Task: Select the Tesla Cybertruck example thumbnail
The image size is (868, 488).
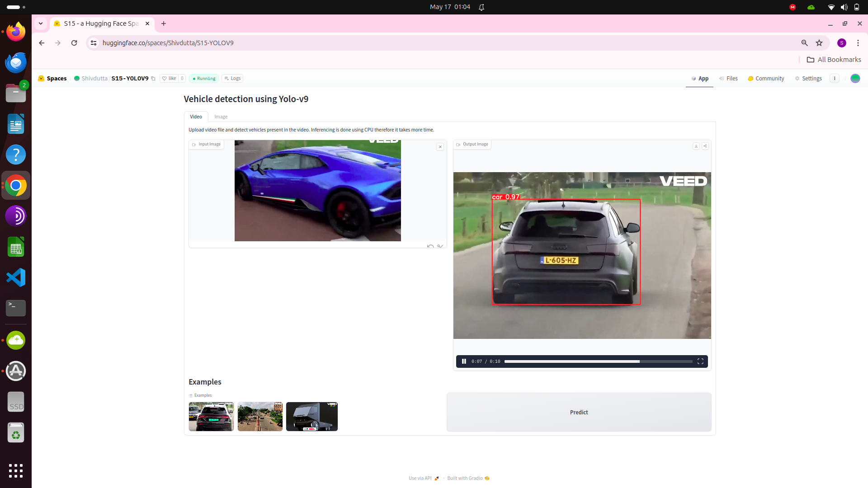Action: tap(311, 417)
